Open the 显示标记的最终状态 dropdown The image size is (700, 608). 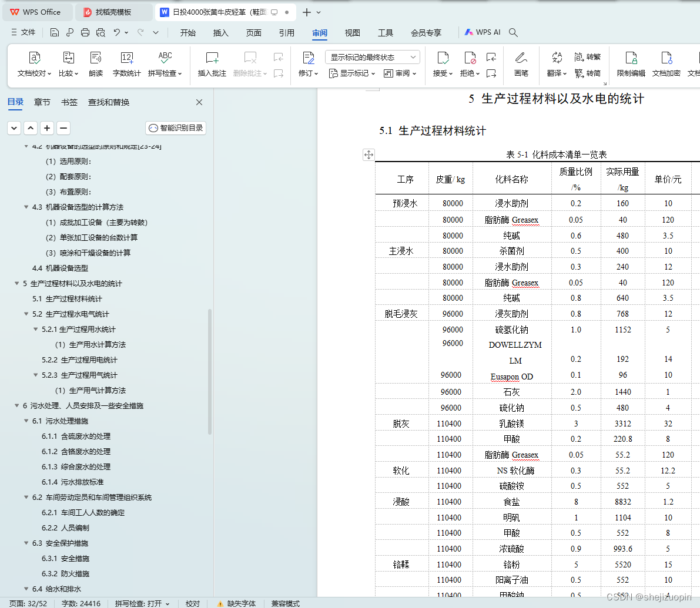click(373, 57)
